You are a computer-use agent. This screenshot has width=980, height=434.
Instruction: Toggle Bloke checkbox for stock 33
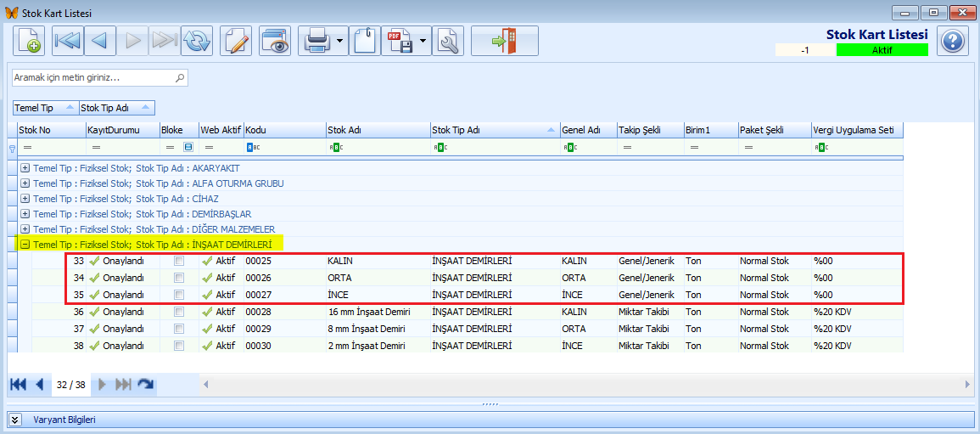179,260
